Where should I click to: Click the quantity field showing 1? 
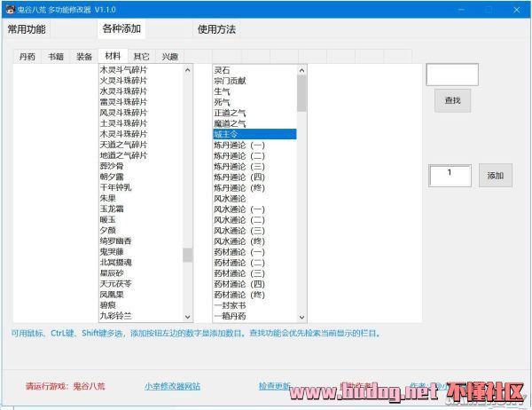450,175
